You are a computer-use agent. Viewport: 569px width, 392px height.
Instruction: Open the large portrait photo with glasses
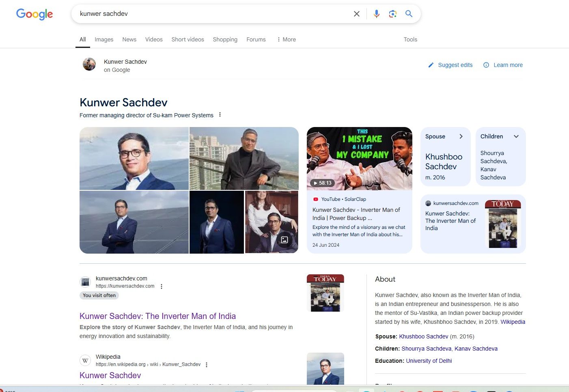click(134, 158)
